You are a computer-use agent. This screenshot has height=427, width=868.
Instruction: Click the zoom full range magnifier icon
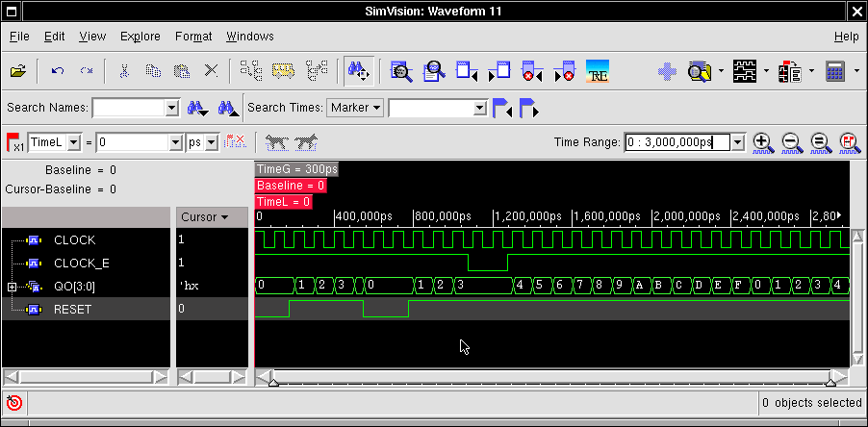pos(821,143)
